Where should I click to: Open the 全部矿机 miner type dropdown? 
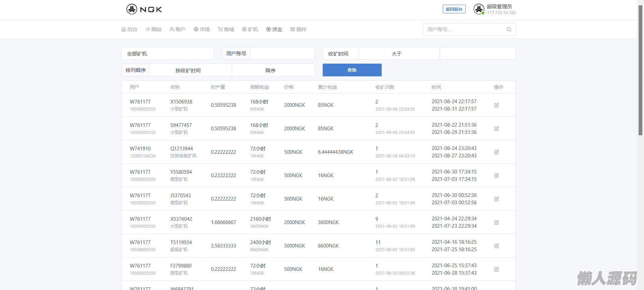click(167, 54)
